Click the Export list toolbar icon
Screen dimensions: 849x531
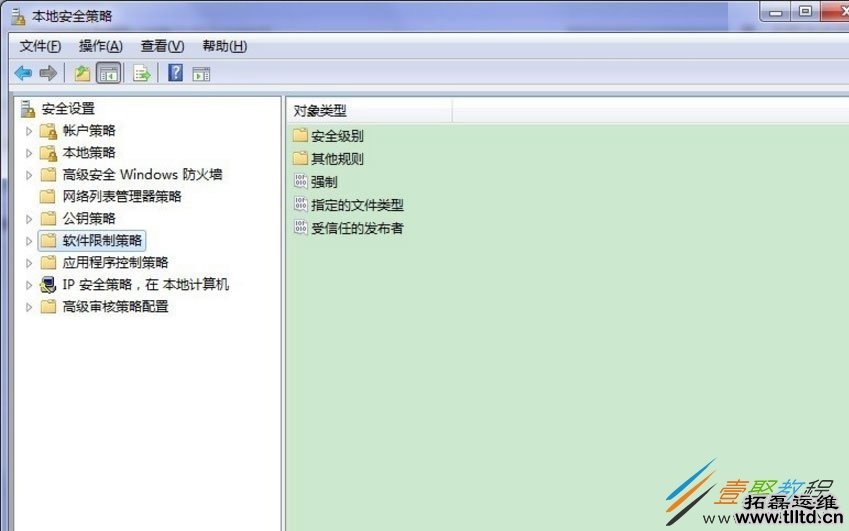click(x=142, y=73)
